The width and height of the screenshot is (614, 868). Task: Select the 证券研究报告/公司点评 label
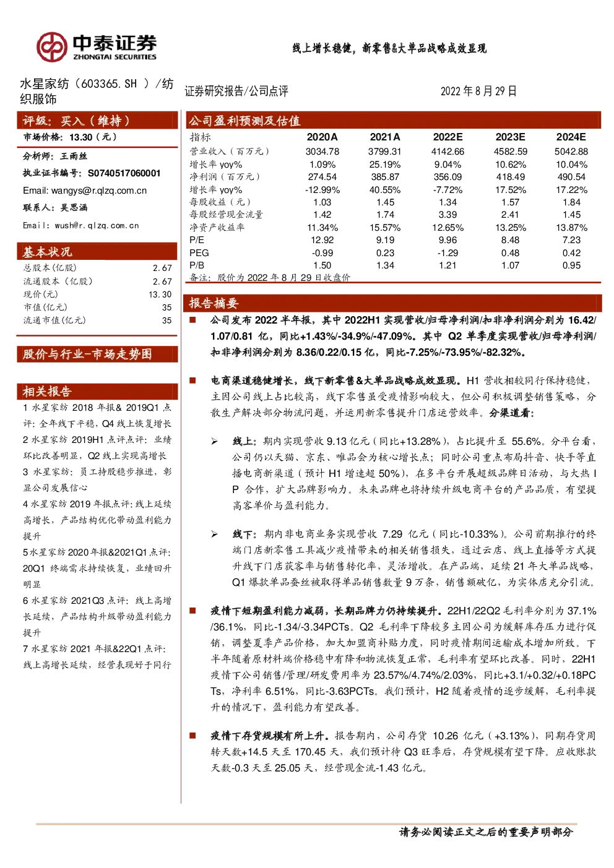point(236,92)
